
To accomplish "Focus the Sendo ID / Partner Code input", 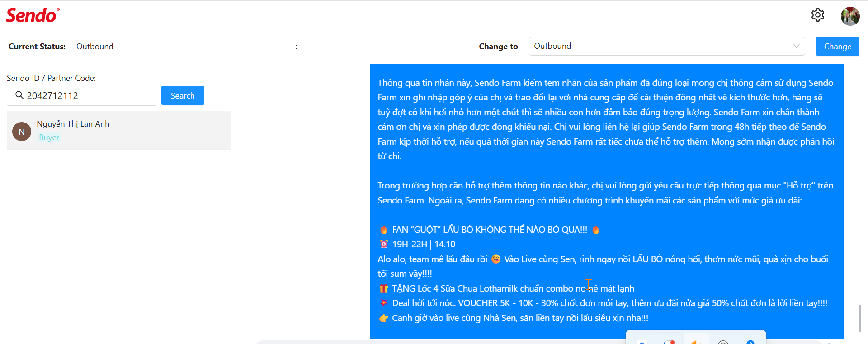I will [81, 95].
